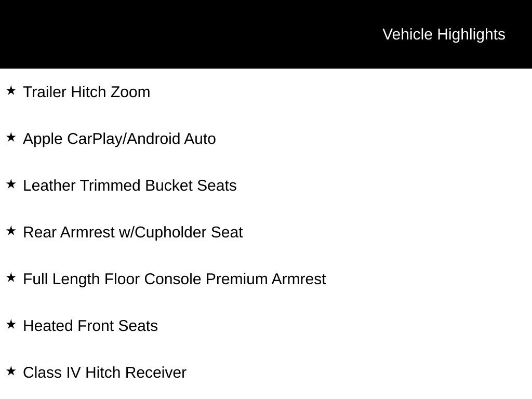
Task: Click the star beside Full Length Floor Console
Action: point(11,277)
